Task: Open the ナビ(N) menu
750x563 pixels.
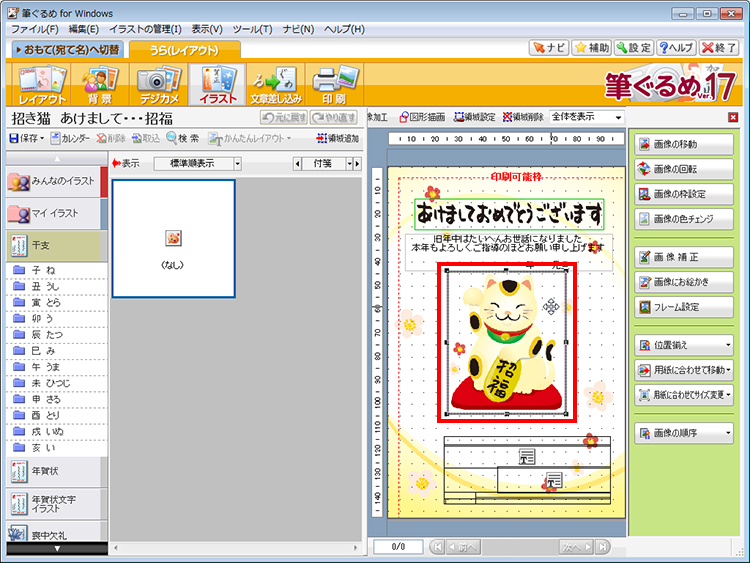Action: pyautogui.click(x=298, y=29)
